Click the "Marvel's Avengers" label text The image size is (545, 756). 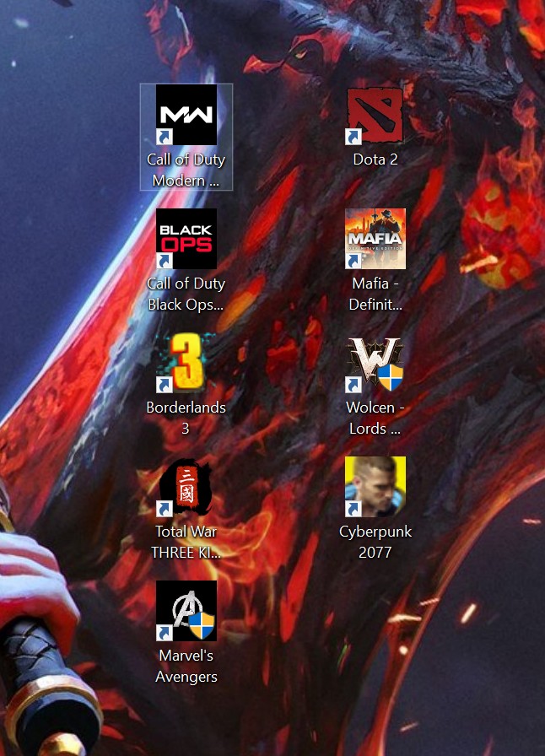(x=186, y=666)
